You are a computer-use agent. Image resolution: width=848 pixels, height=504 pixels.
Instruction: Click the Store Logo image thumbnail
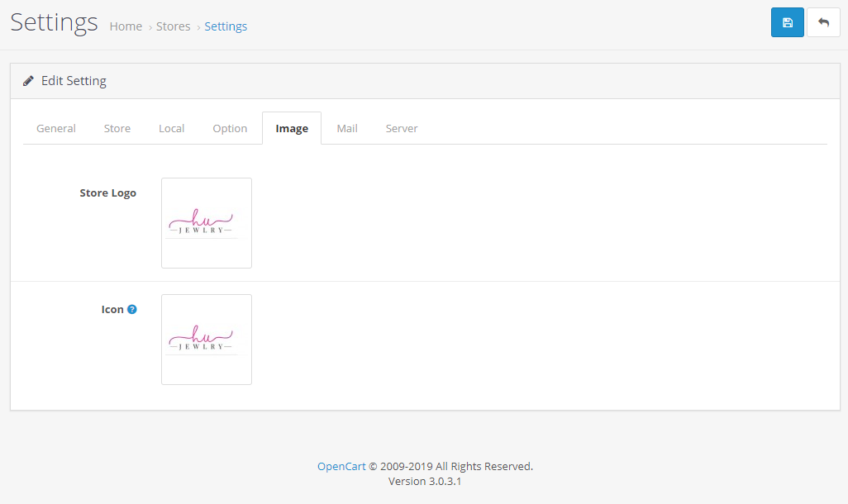(207, 223)
